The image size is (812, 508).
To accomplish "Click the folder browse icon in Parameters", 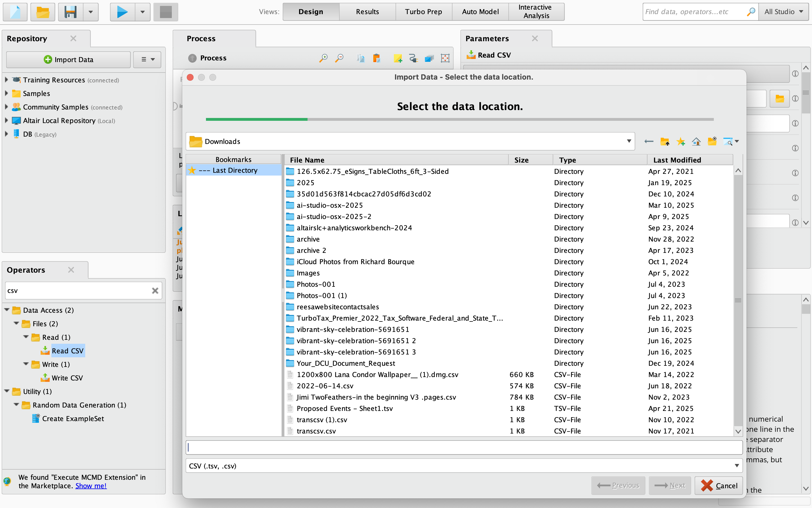I will 780,98.
